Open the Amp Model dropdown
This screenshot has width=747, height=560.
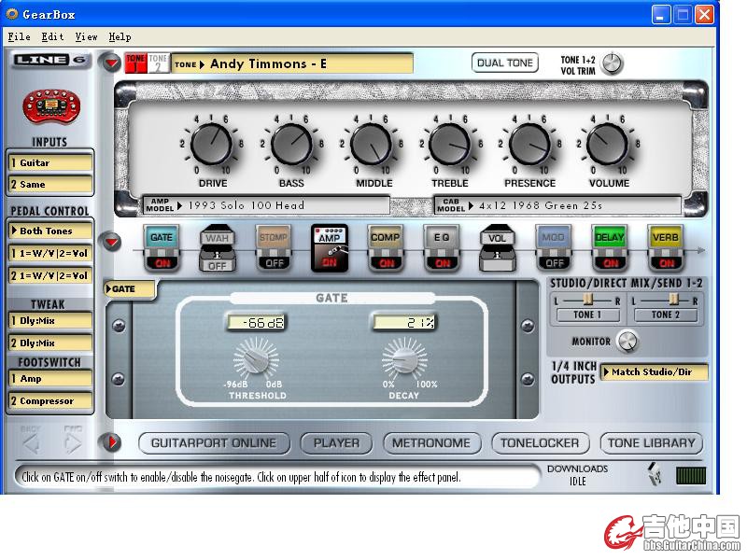pos(267,205)
